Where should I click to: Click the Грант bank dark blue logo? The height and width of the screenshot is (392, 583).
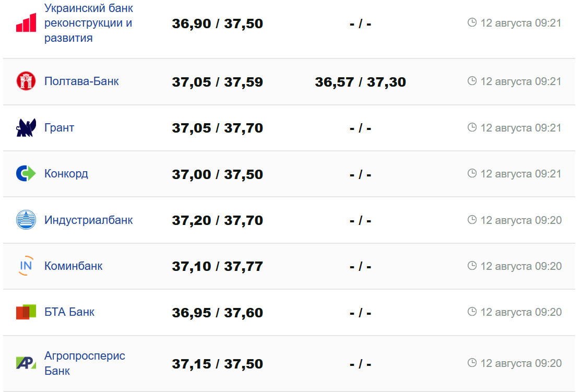pos(26,127)
